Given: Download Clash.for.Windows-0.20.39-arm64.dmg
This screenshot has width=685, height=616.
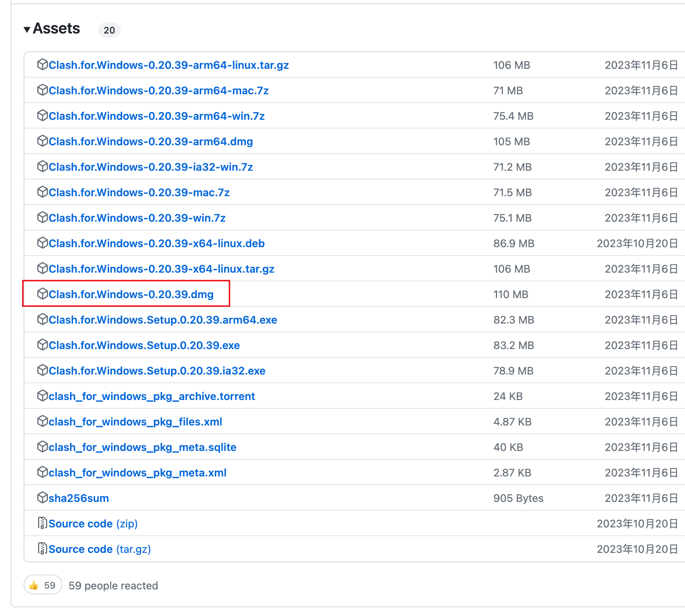Looking at the screenshot, I should [151, 141].
